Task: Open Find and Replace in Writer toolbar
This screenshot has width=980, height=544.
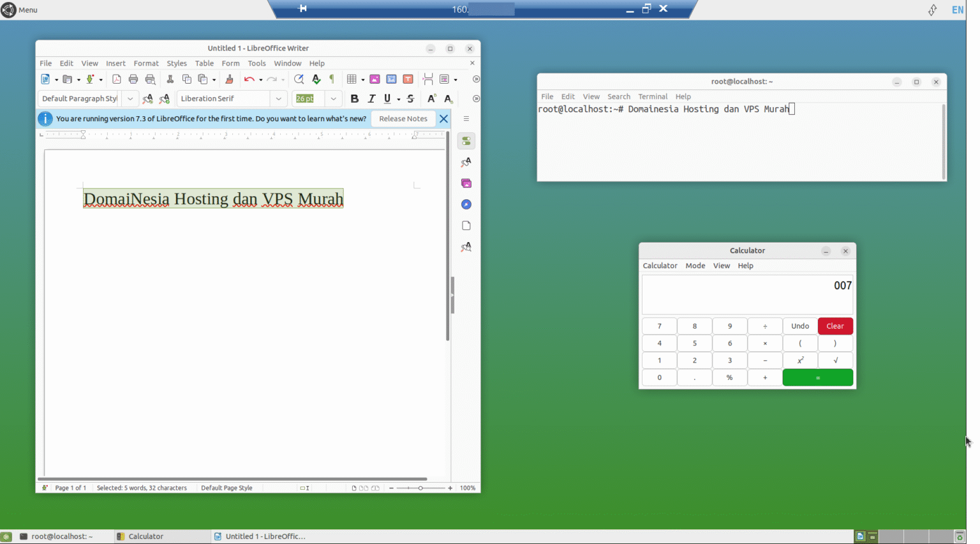Action: point(299,79)
